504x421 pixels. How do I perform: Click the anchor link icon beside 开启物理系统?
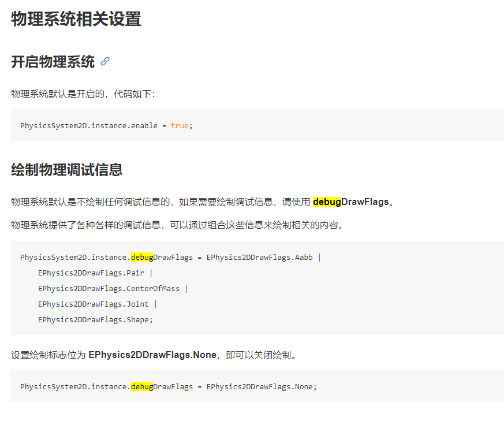[x=105, y=61]
